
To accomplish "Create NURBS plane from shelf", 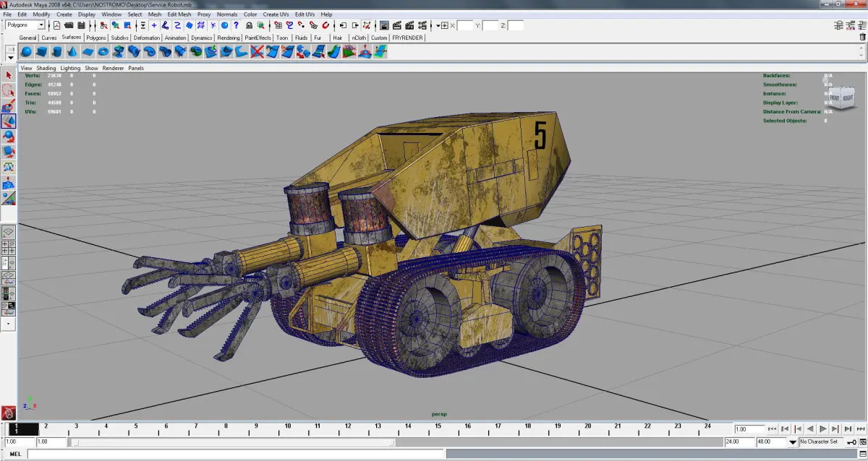I will pyautogui.click(x=88, y=52).
